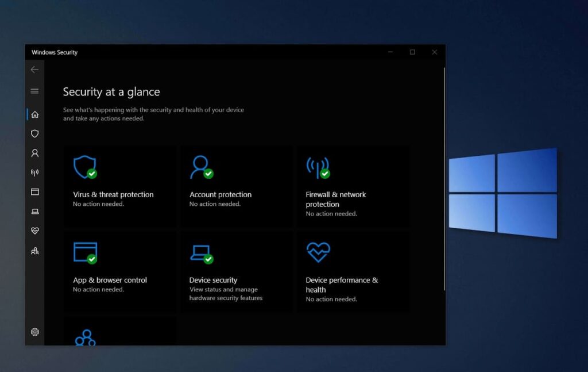Open Account protection title

point(220,194)
